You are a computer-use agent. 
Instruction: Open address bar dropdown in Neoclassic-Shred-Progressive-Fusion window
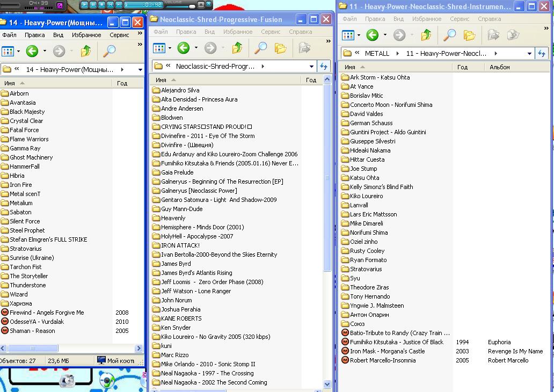311,66
